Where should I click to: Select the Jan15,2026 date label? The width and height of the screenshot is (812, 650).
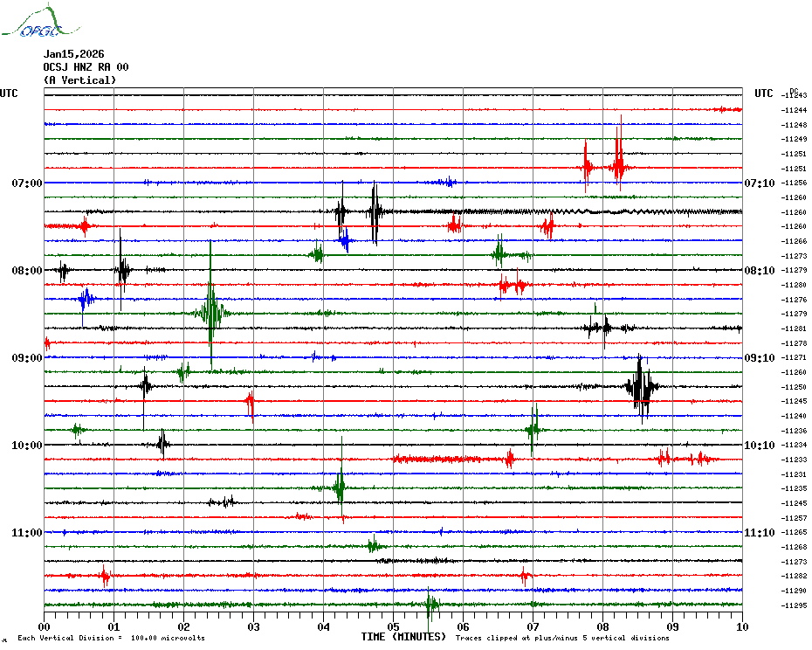point(73,54)
